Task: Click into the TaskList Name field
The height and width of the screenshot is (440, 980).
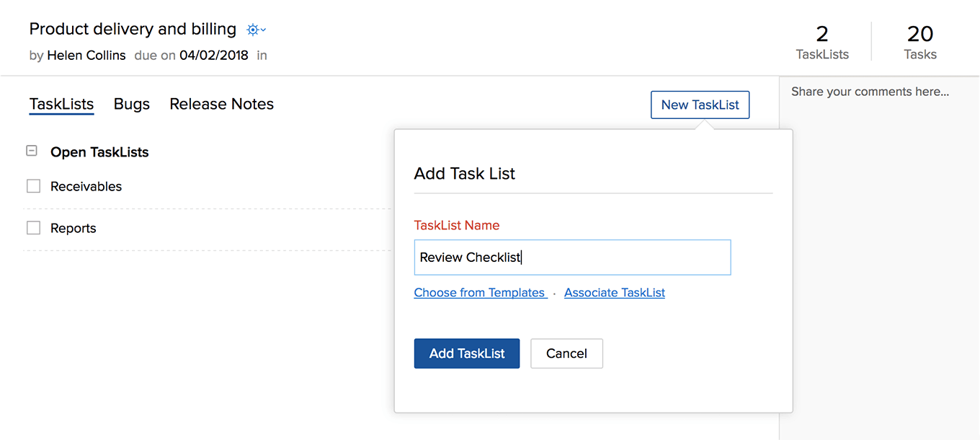Action: click(572, 258)
